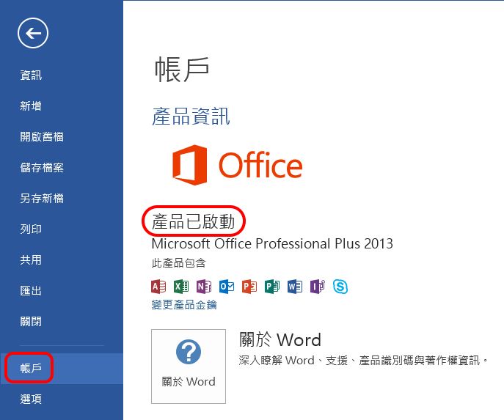This screenshot has width=504, height=420.
Task: Click the 深入瞭解 Word description text
Action: pos(363,361)
